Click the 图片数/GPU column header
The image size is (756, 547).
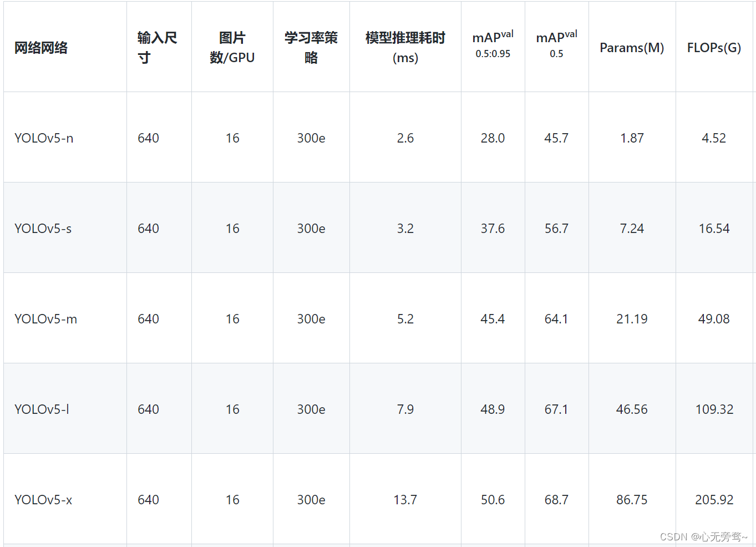(x=232, y=48)
